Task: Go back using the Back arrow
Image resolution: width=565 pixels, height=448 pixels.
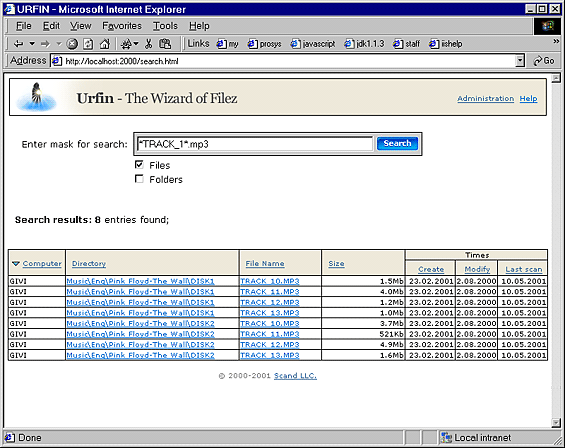Action: (x=18, y=44)
